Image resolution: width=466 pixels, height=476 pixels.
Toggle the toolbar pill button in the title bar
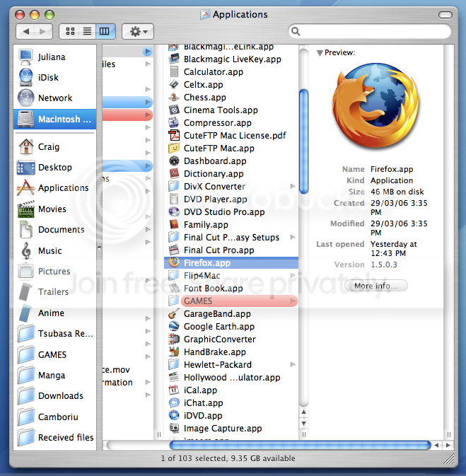tap(445, 15)
